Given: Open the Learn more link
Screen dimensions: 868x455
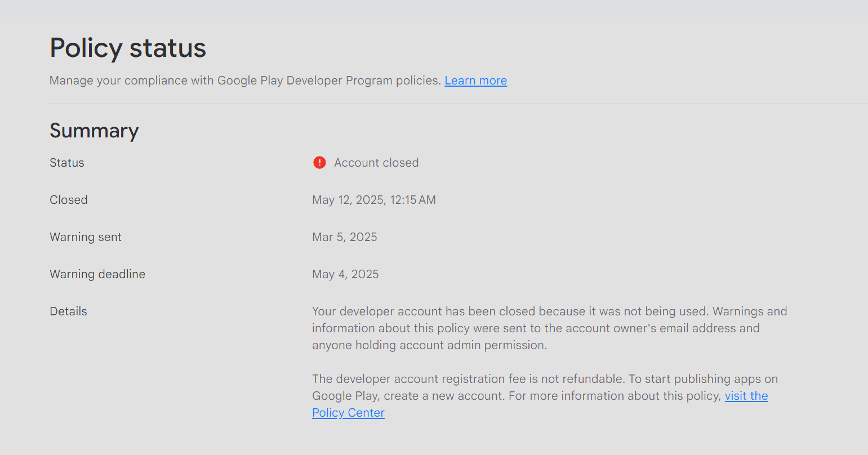Looking at the screenshot, I should pyautogui.click(x=475, y=81).
